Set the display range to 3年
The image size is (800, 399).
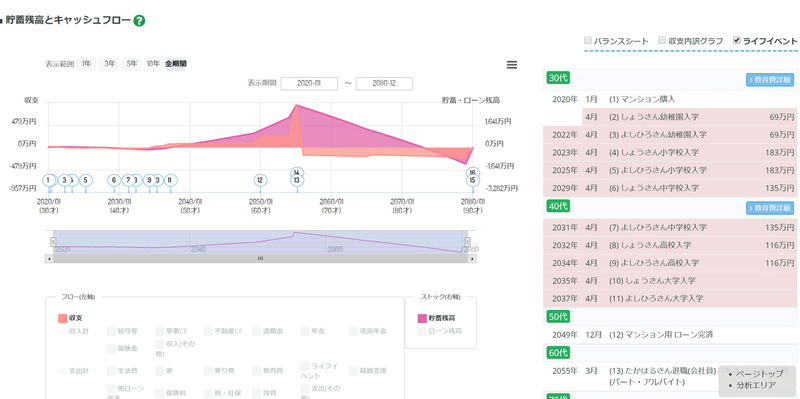pos(109,64)
